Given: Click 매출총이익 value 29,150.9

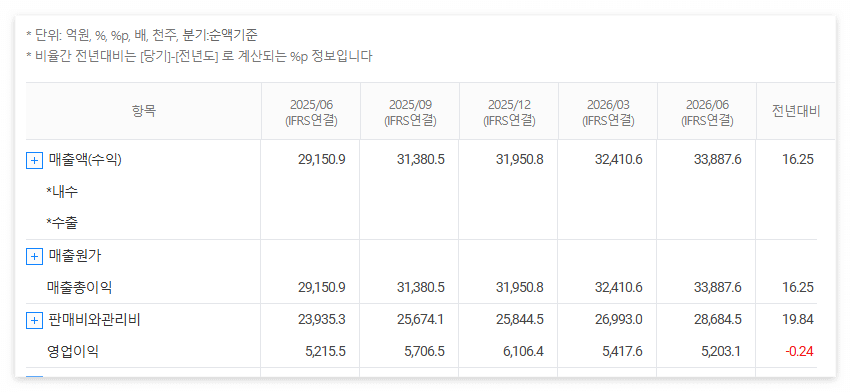Looking at the screenshot, I should [x=322, y=287].
